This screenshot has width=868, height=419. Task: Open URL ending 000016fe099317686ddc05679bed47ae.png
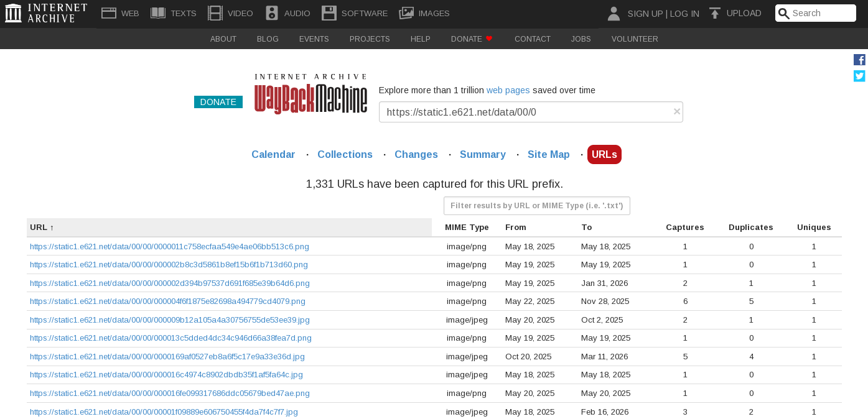pos(170,394)
